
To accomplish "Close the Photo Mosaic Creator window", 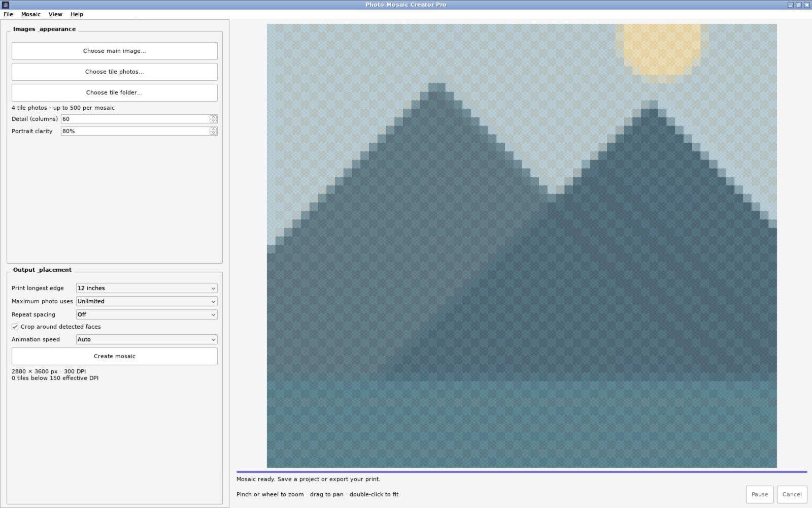I will [806, 5].
